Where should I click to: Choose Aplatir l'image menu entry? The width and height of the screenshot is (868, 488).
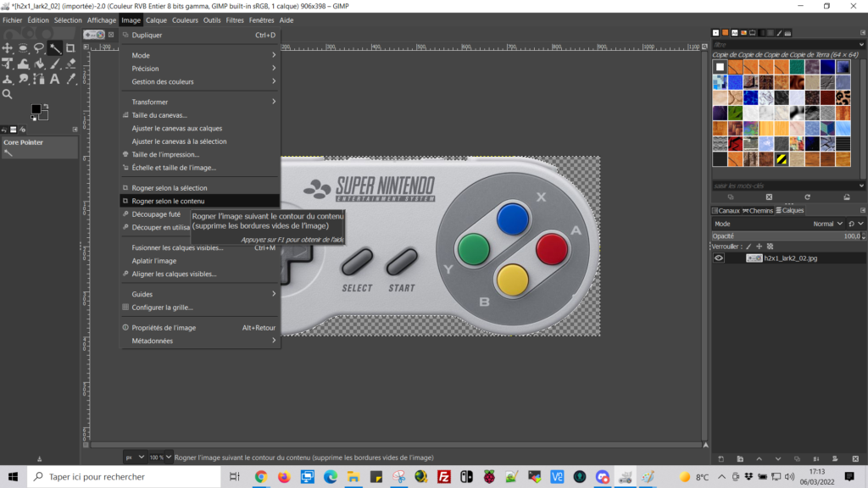[x=200, y=261]
